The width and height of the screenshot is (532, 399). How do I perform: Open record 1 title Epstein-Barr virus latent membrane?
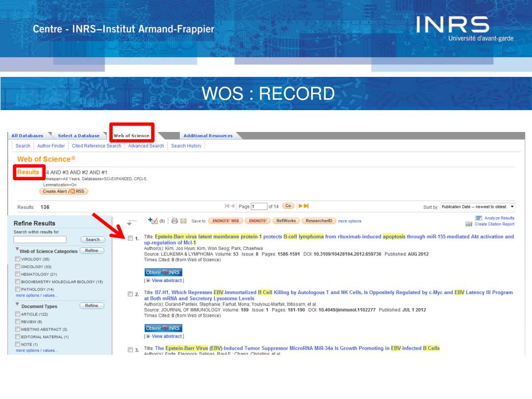pyautogui.click(x=329, y=240)
